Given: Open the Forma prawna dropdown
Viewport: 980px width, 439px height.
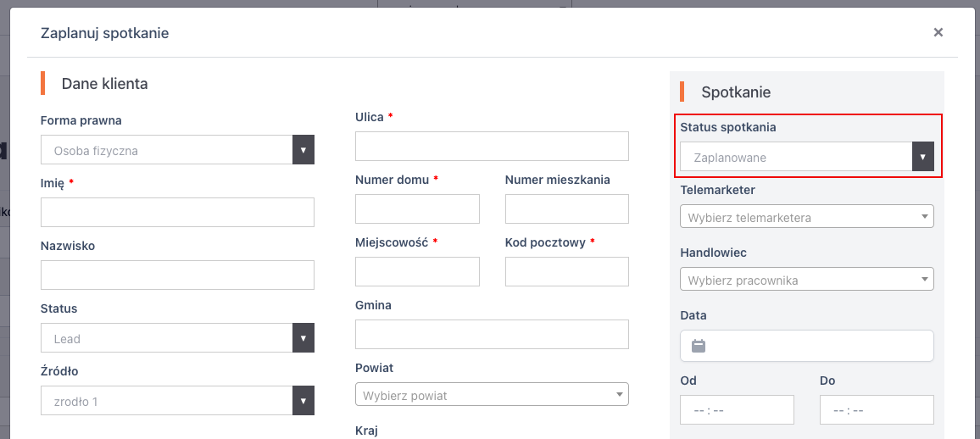Looking at the screenshot, I should click(x=177, y=150).
